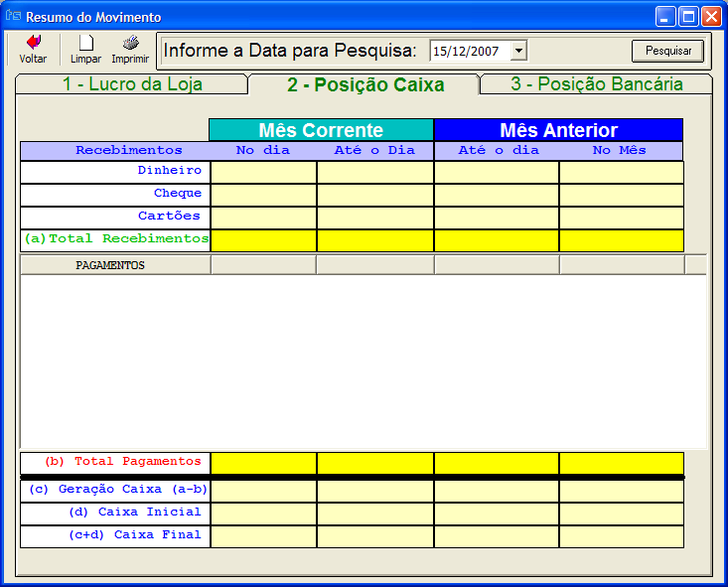The width and height of the screenshot is (728, 587).
Task: Click the Caixa Inicial No Mês cell
Action: click(622, 514)
